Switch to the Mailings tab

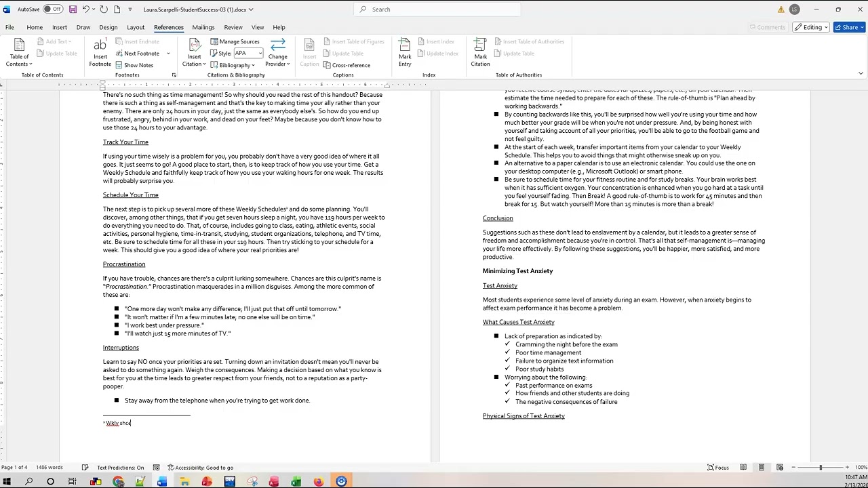(203, 27)
